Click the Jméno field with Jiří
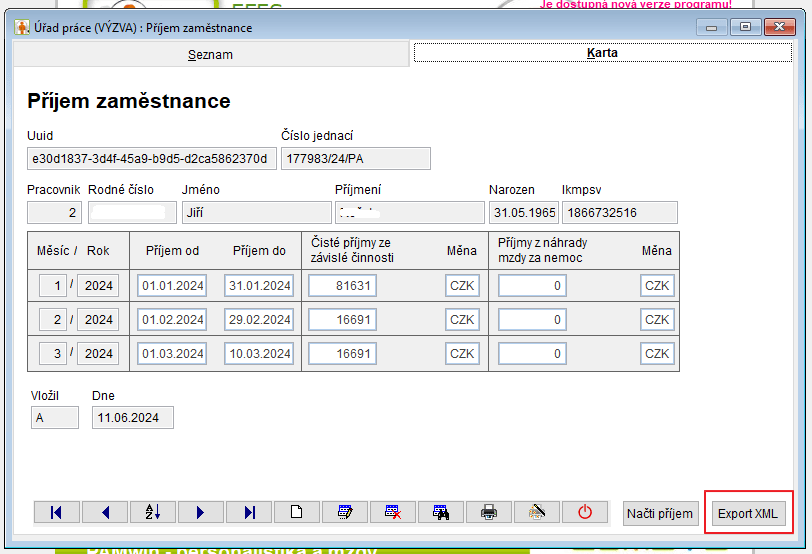 coord(256,212)
